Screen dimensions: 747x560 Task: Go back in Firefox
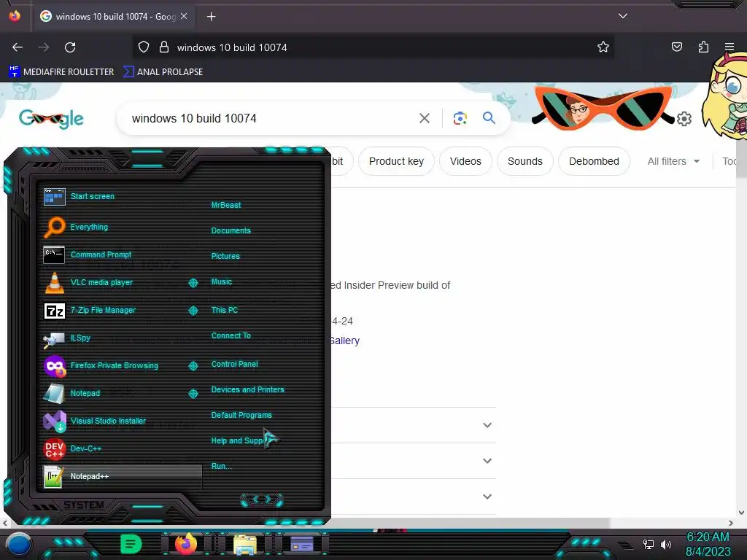[18, 47]
